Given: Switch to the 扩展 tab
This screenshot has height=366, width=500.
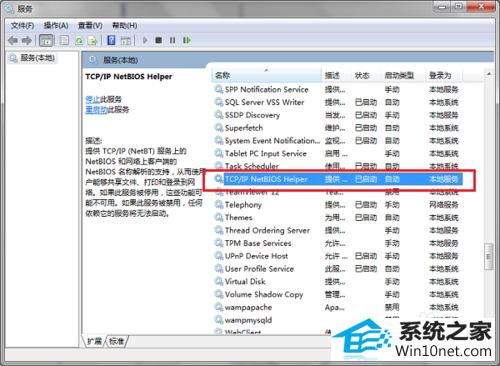Looking at the screenshot, I should 94,341.
